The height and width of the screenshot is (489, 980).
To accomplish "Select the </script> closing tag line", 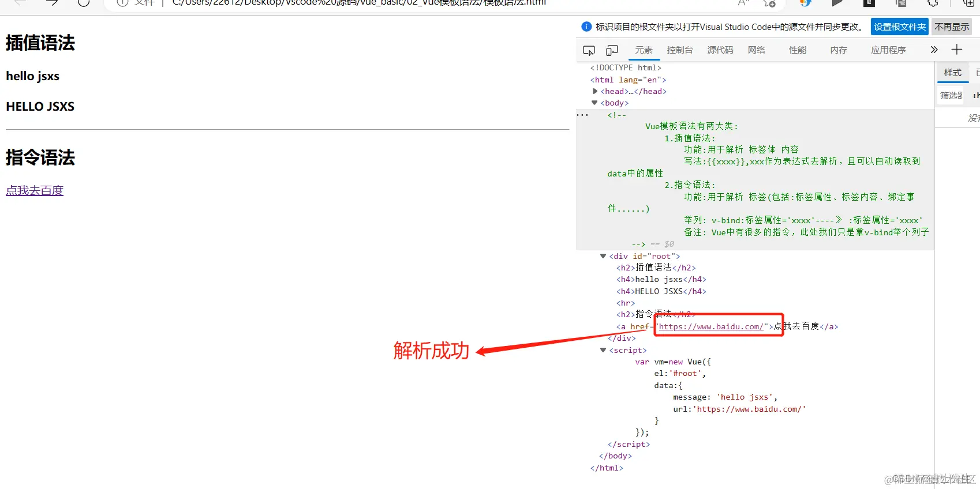I will tap(629, 444).
